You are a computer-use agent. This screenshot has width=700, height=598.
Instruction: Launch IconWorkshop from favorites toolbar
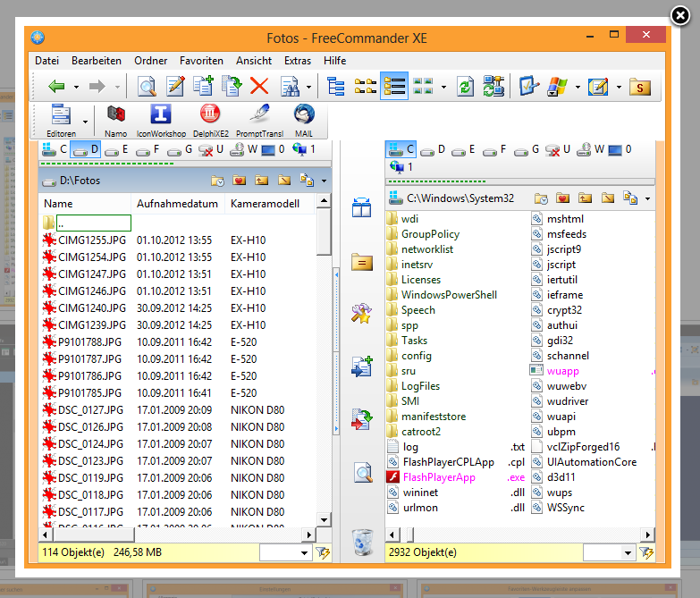click(161, 121)
